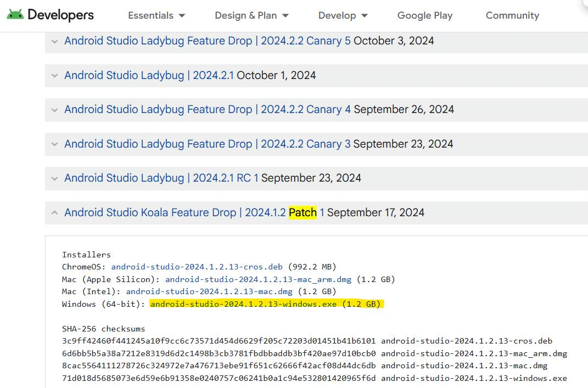
Task: Open the Design & Plan dropdown
Action: 251,15
